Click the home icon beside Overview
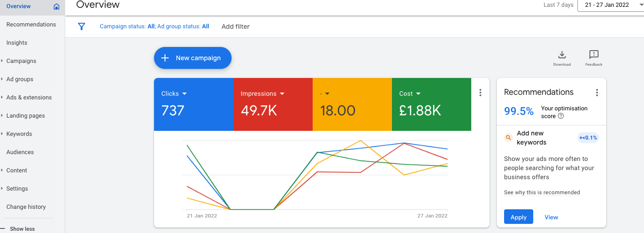 (x=57, y=6)
